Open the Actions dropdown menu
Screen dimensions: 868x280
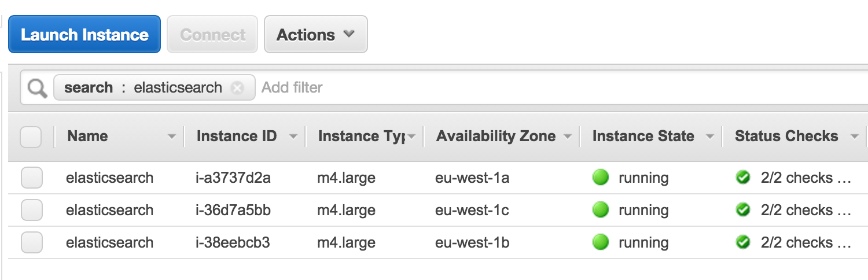(x=315, y=35)
